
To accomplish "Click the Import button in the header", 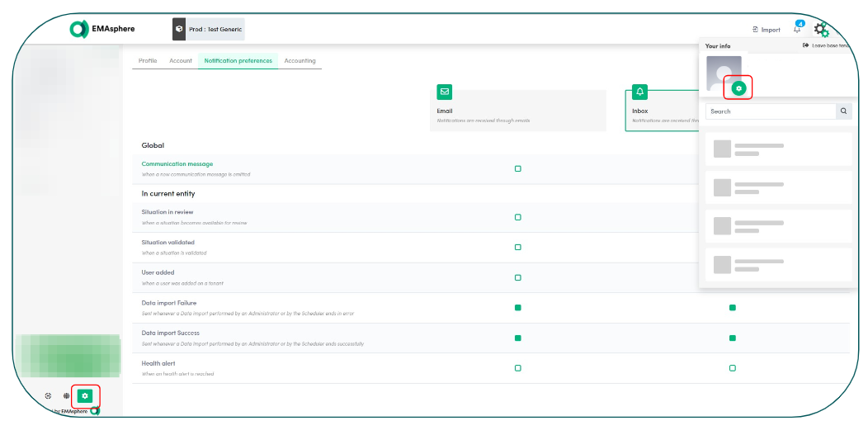I will 767,30.
